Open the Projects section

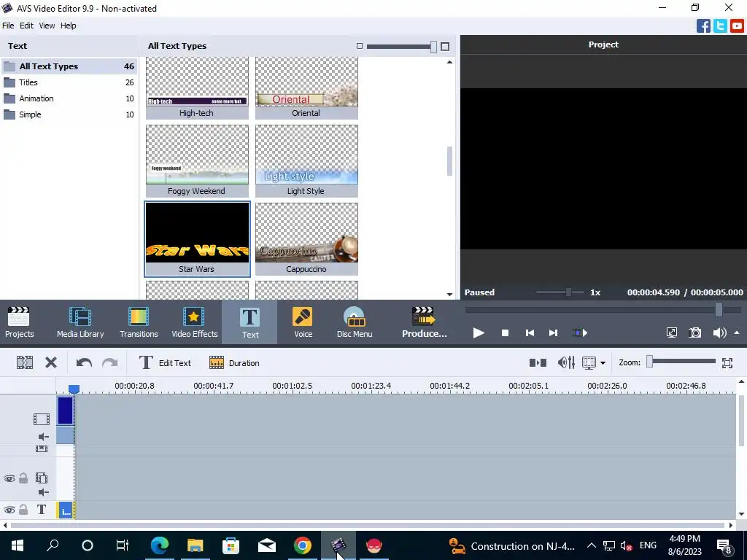pyautogui.click(x=19, y=322)
